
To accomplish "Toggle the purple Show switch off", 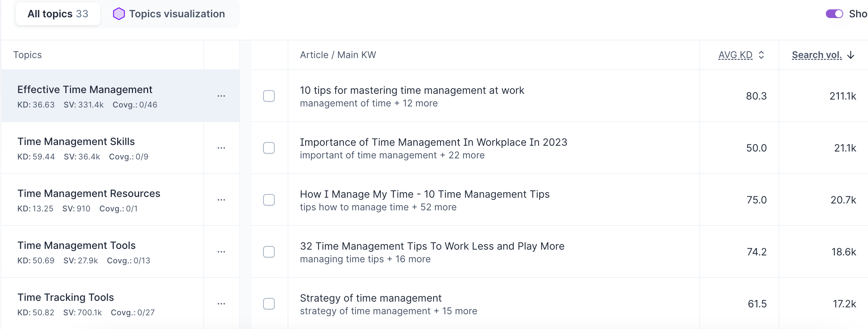I will (x=834, y=14).
